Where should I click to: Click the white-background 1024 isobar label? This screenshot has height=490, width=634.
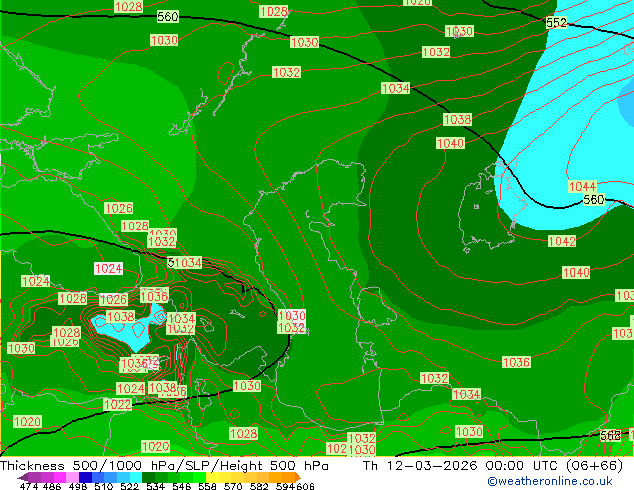(108, 268)
